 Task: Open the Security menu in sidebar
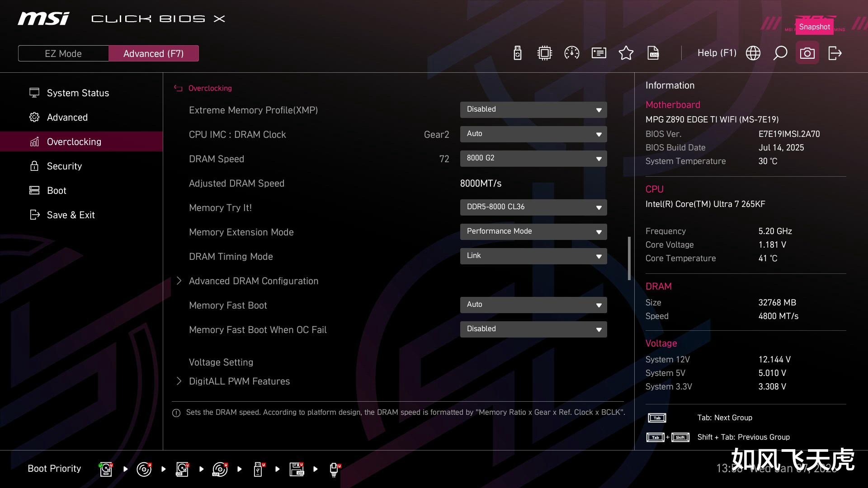pos(64,166)
